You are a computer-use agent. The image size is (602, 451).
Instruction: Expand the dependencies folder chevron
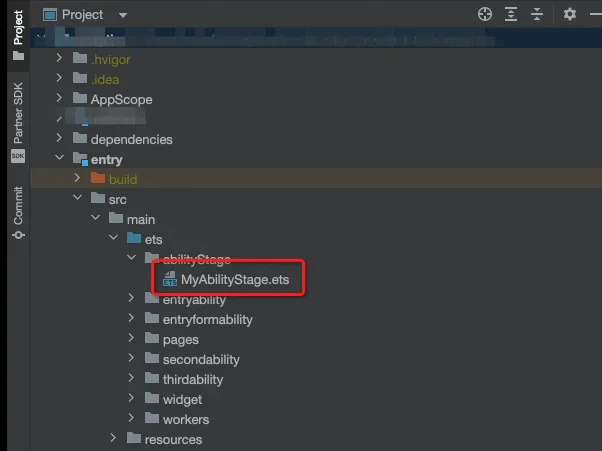click(59, 138)
